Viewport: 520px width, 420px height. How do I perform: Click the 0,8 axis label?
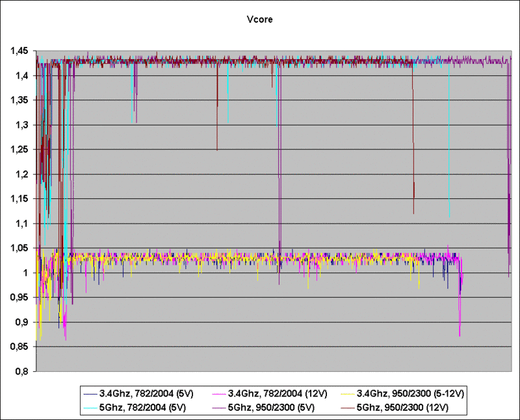point(21,371)
